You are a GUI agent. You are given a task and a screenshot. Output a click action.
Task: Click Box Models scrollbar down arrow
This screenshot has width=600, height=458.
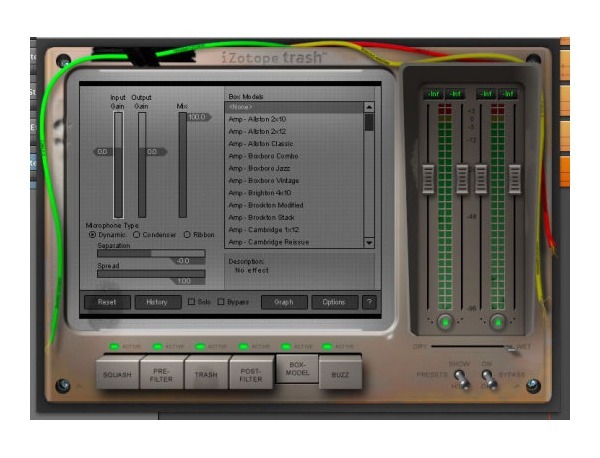[x=369, y=243]
